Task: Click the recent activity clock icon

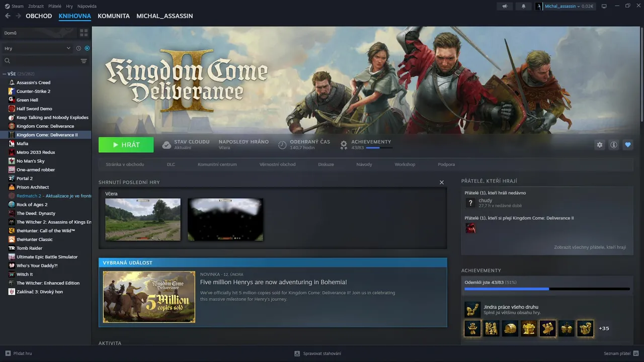Action: (x=78, y=48)
